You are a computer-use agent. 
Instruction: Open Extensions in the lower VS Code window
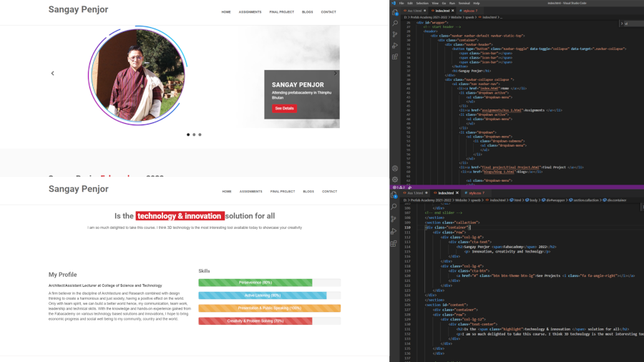[394, 243]
